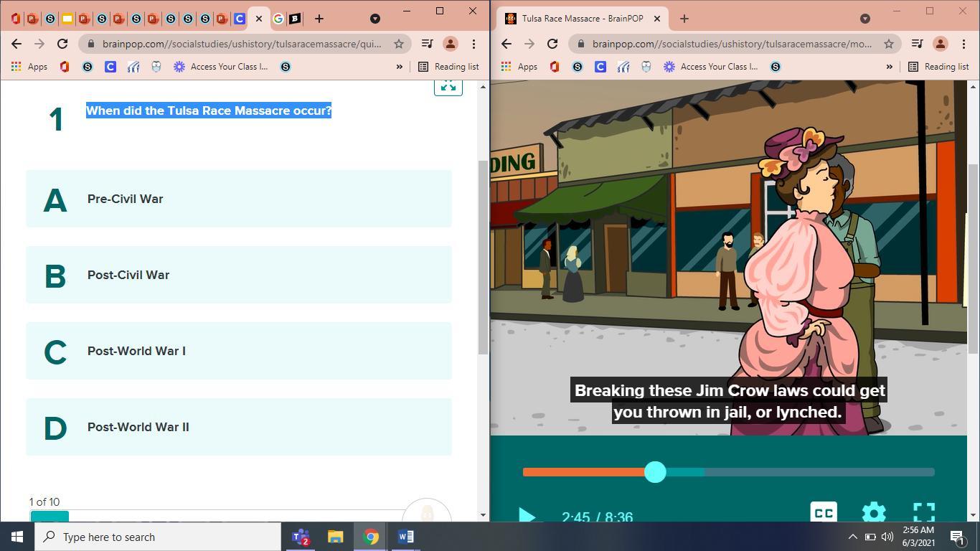This screenshot has height=551, width=980.
Task: Open the Google tab in left window
Action: coord(278,19)
